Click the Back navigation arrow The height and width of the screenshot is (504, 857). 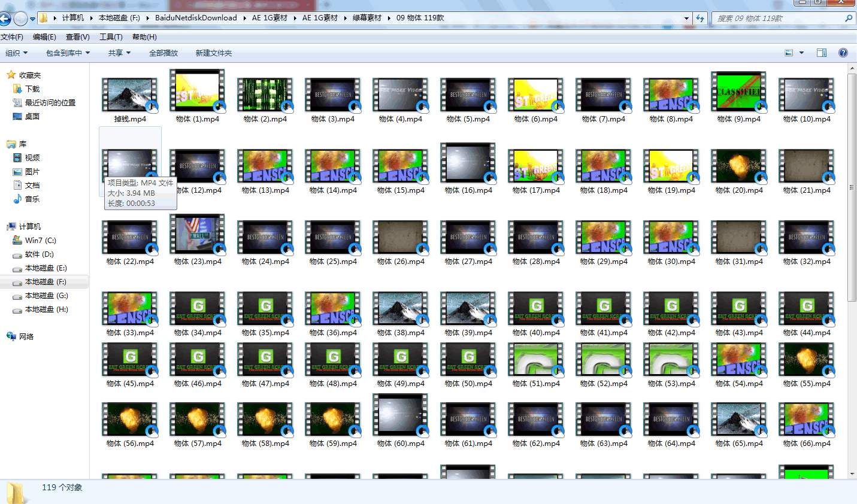click(5, 19)
